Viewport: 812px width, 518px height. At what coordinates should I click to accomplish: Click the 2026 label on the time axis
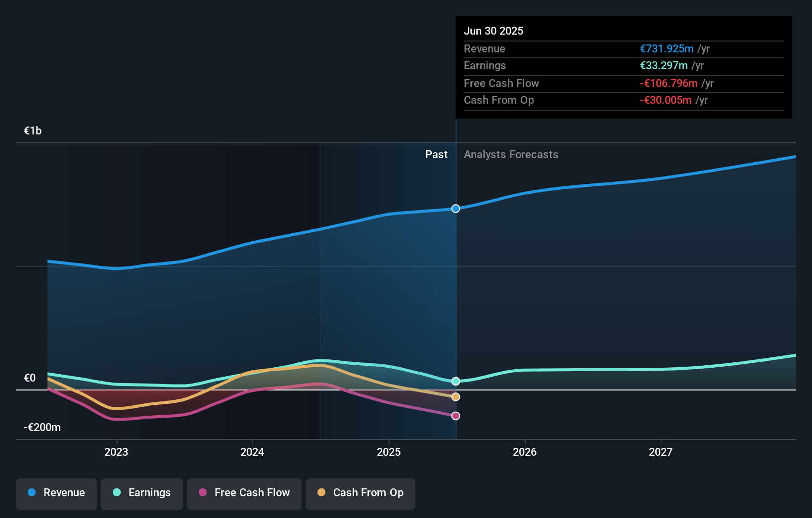(x=525, y=452)
